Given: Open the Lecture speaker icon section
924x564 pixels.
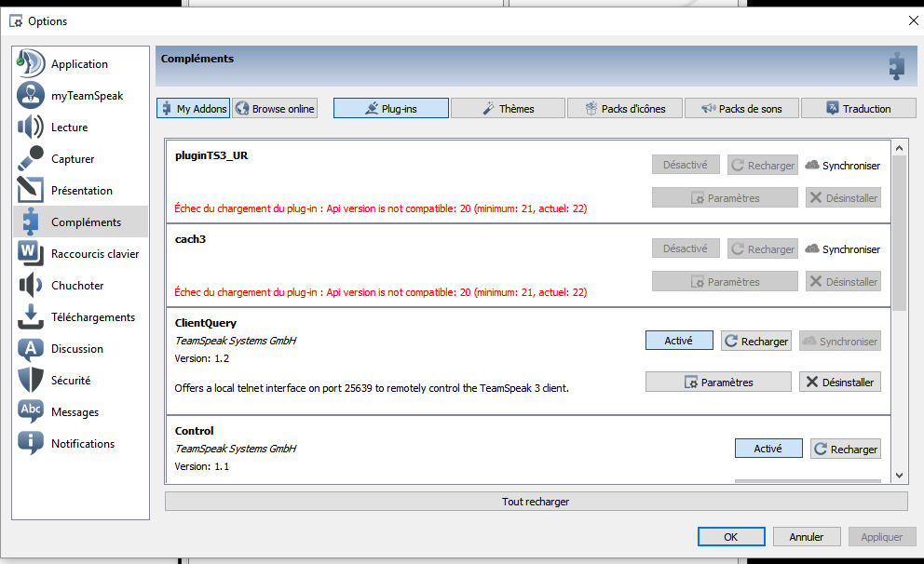Looking at the screenshot, I should tap(31, 128).
